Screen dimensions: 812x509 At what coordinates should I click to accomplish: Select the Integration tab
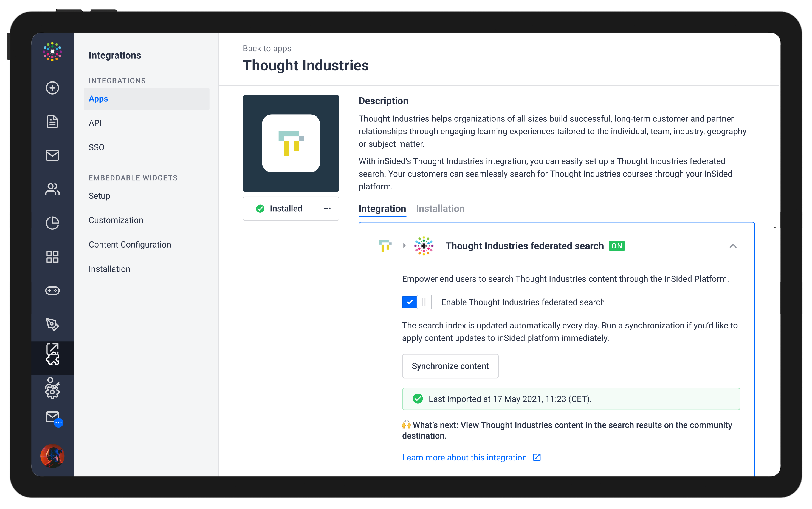click(x=382, y=208)
